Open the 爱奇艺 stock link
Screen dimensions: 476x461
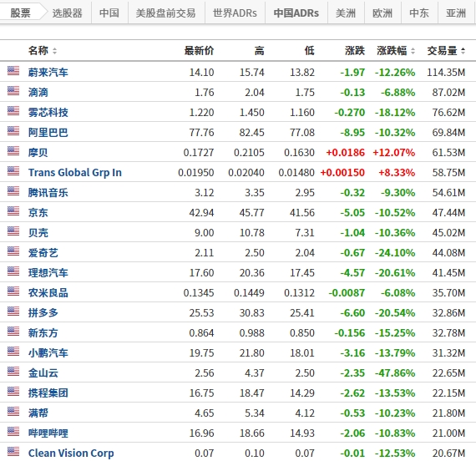(x=43, y=253)
